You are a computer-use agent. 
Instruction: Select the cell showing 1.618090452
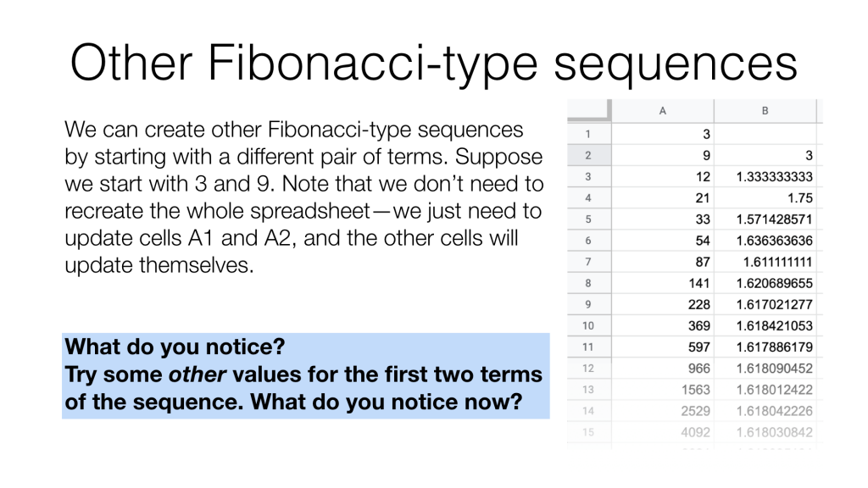point(765,369)
